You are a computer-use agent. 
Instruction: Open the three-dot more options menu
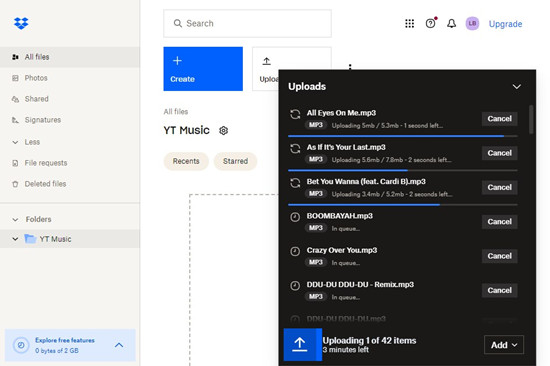click(x=350, y=66)
